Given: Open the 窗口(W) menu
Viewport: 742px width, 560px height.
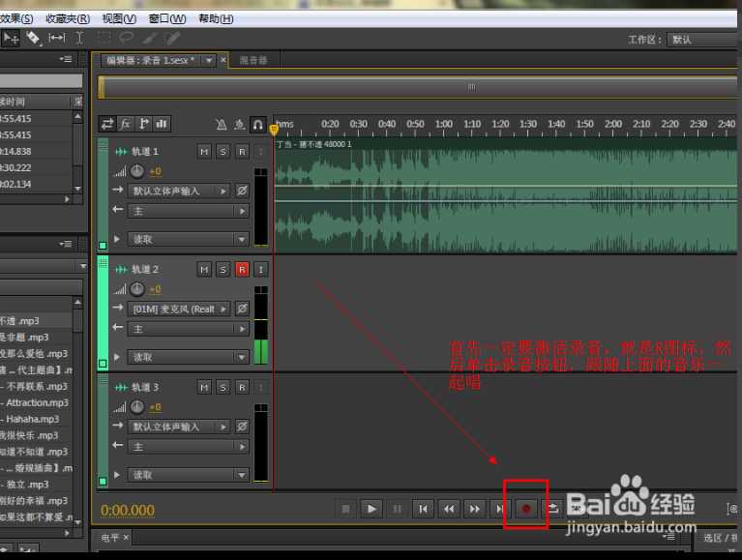Looking at the screenshot, I should (x=167, y=19).
